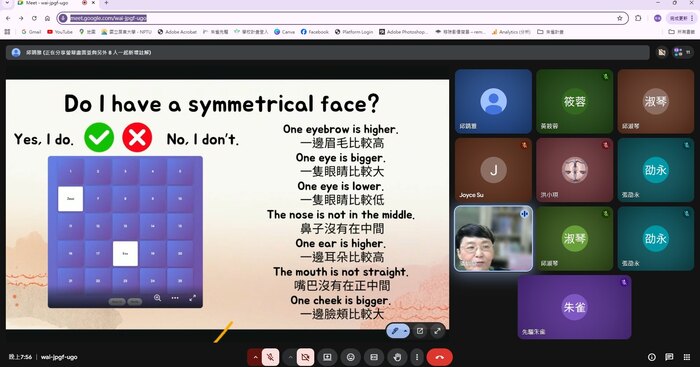Expand the presentation to full screen

pos(437,331)
